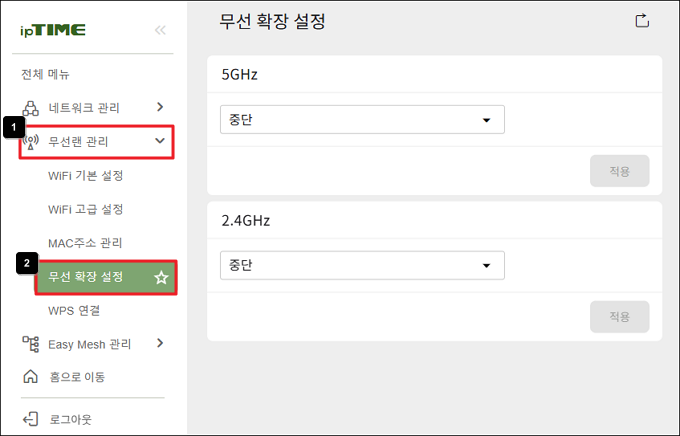This screenshot has height=436, width=680.
Task: Click the 무선랜 관리 antenna icon
Action: (30, 141)
